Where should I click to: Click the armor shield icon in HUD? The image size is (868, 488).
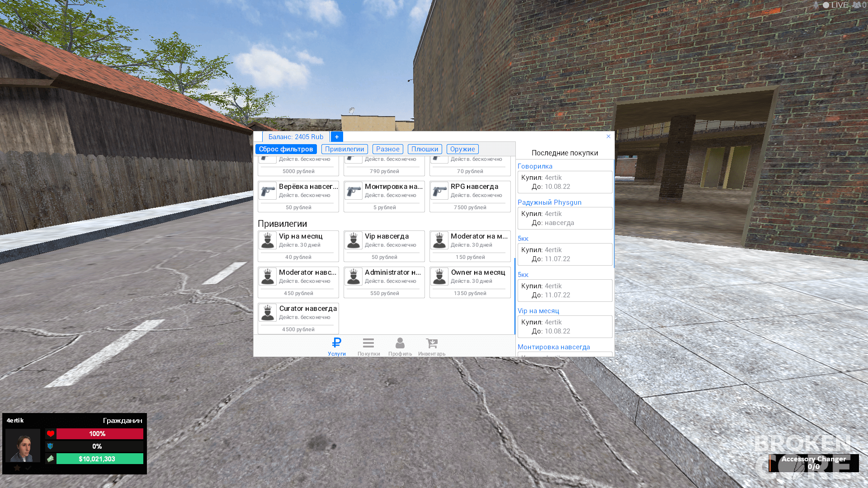click(50, 446)
